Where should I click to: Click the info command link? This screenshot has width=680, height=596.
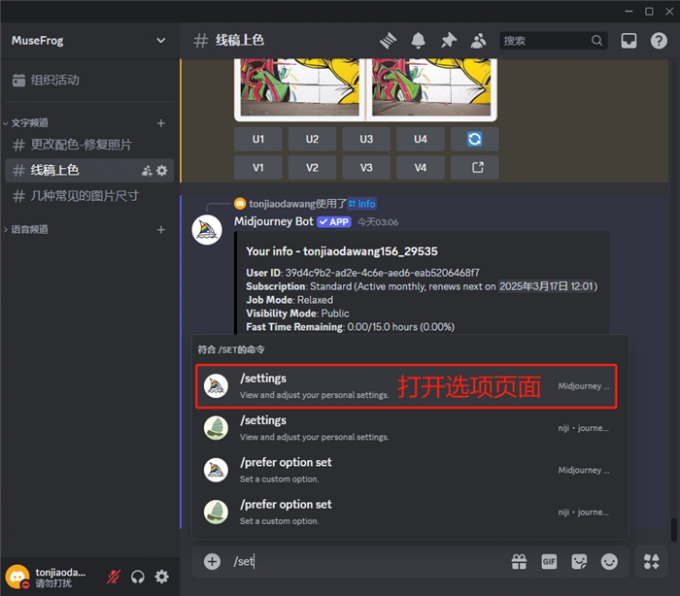click(362, 203)
